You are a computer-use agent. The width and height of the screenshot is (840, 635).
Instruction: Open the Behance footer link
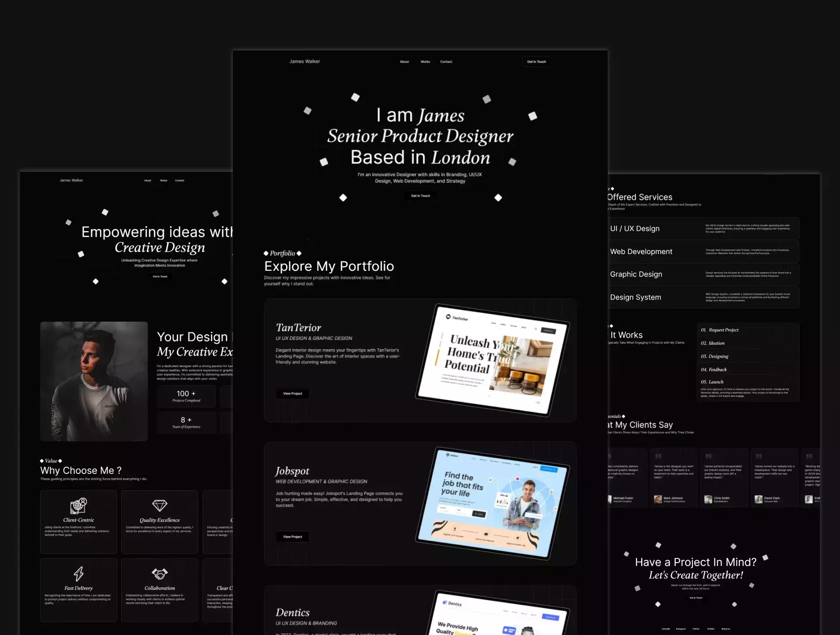click(726, 629)
